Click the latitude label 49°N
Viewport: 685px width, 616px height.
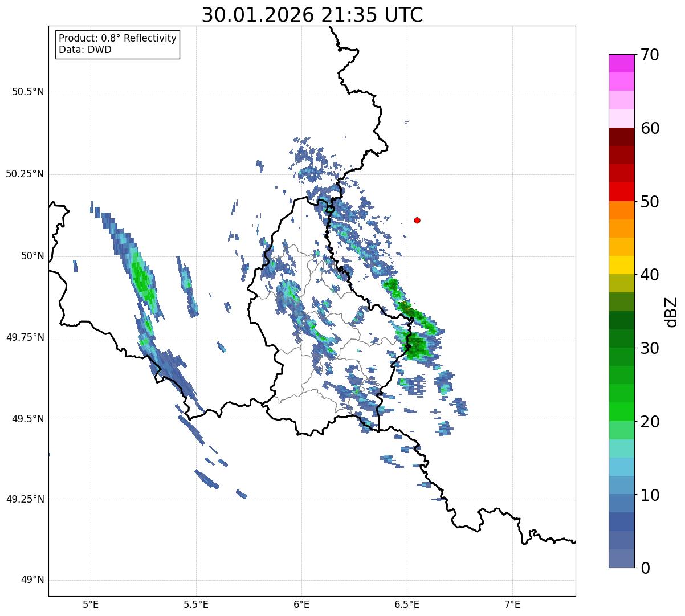pyautogui.click(x=32, y=580)
